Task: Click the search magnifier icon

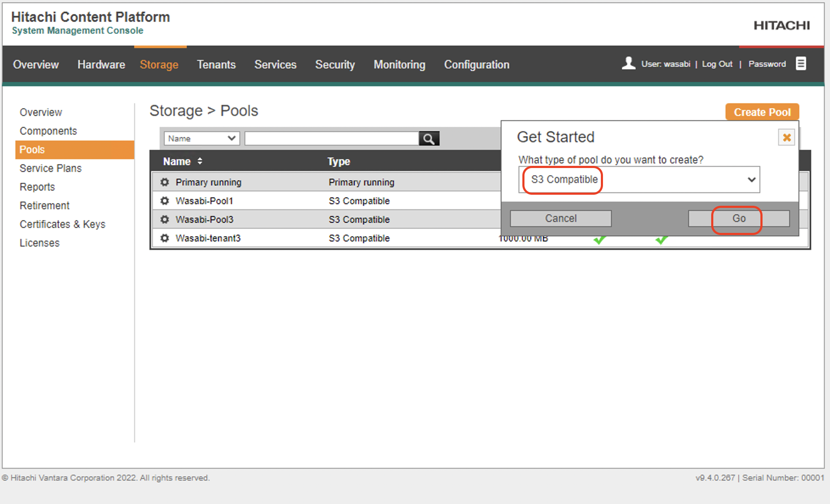Action: click(x=429, y=139)
